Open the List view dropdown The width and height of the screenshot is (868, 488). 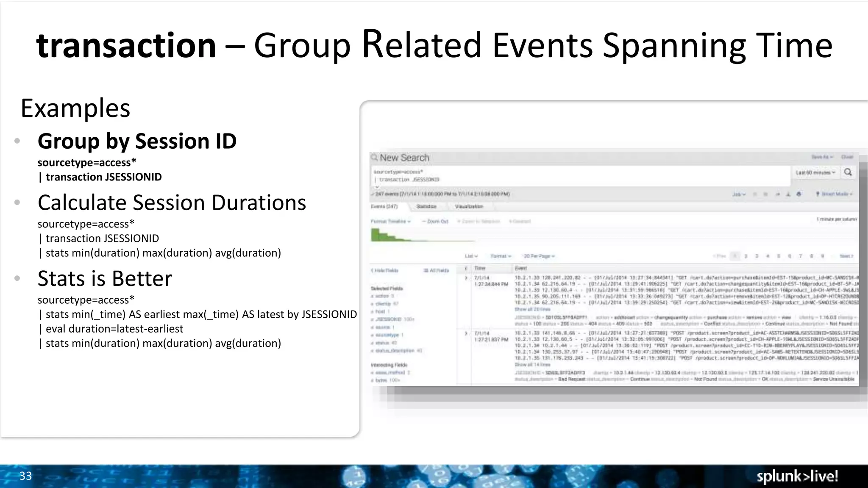click(x=471, y=256)
